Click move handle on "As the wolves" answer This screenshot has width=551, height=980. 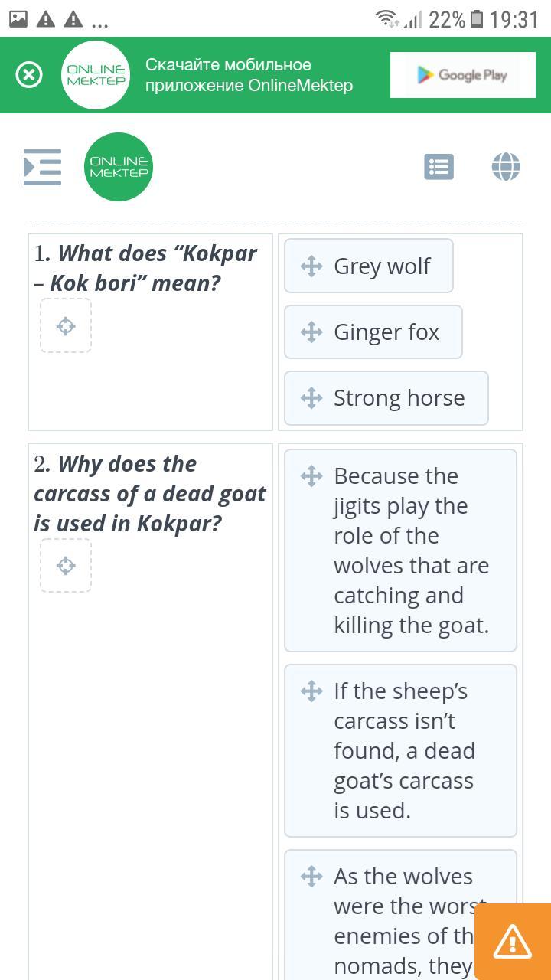click(311, 877)
